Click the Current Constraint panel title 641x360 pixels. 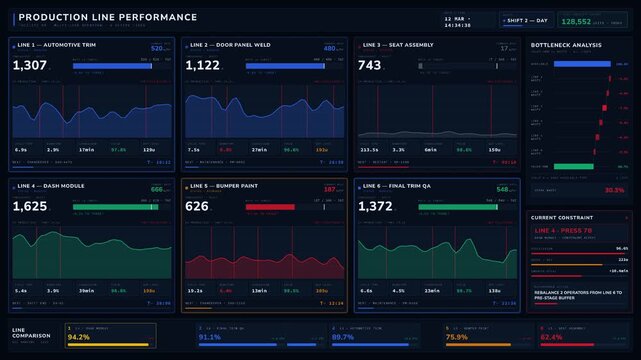[562, 218]
